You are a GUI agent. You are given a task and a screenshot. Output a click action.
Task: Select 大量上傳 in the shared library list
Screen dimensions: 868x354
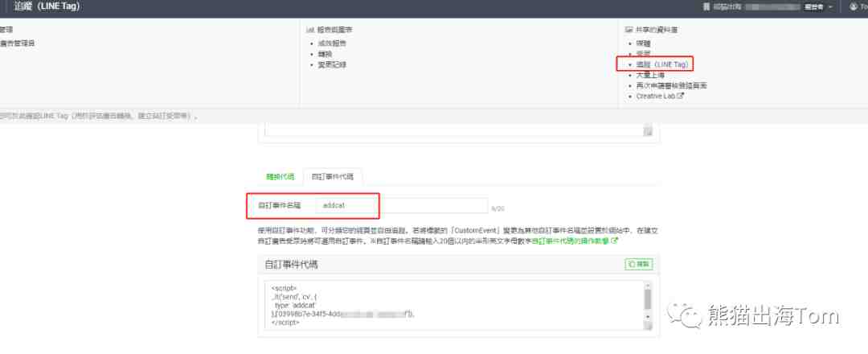click(x=650, y=75)
